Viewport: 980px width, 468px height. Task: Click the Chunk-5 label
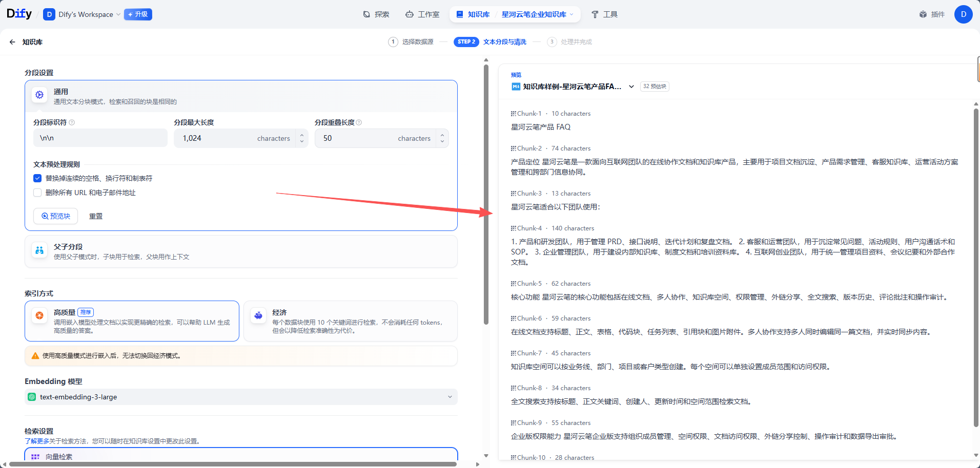529,284
